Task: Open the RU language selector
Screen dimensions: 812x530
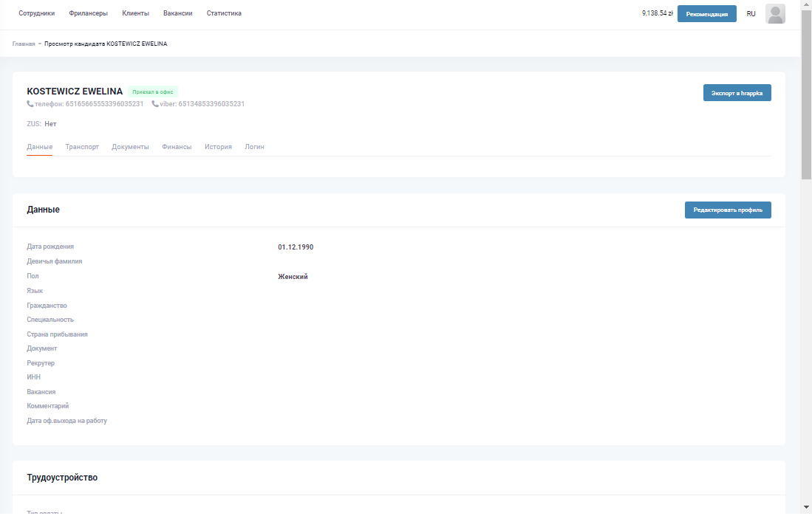Action: click(x=751, y=14)
